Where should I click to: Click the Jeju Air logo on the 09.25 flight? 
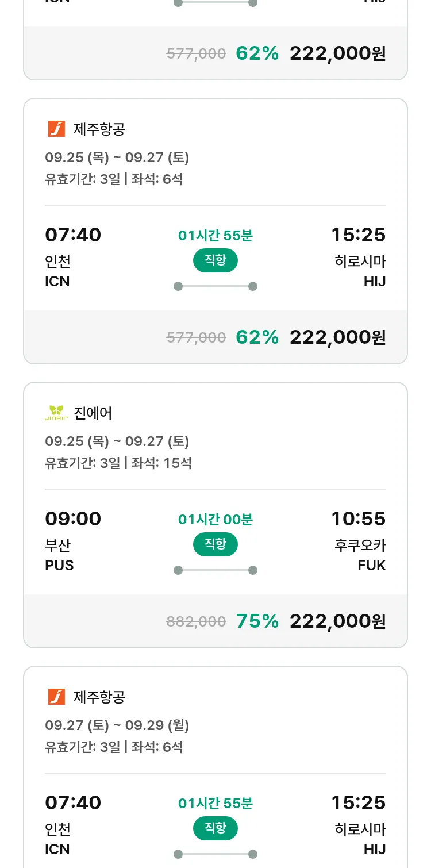coord(56,129)
